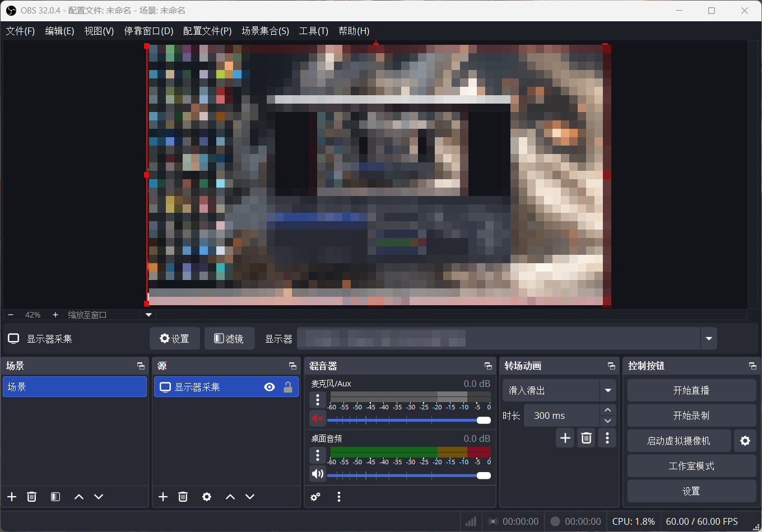Delete the selected source with trash icon
The height and width of the screenshot is (532, 762).
[183, 497]
